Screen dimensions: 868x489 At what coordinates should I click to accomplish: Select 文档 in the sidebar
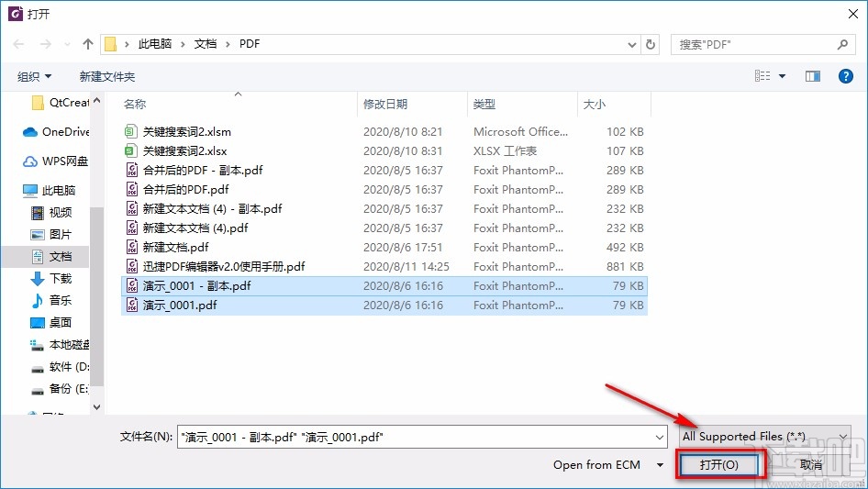pyautogui.click(x=51, y=256)
